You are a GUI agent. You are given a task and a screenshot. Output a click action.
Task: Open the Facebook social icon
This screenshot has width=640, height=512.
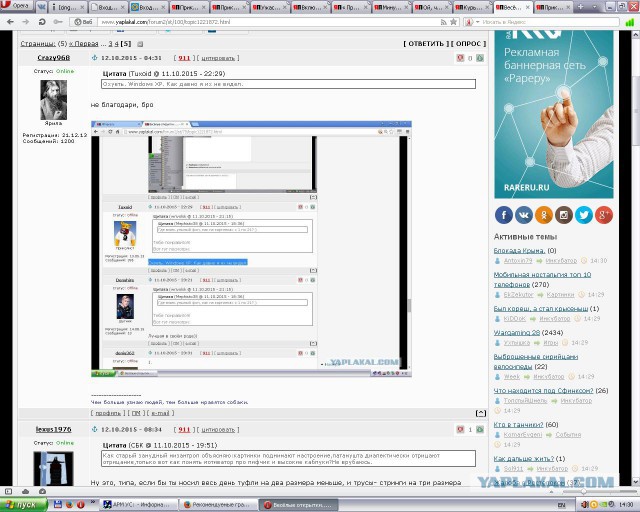coord(504,215)
